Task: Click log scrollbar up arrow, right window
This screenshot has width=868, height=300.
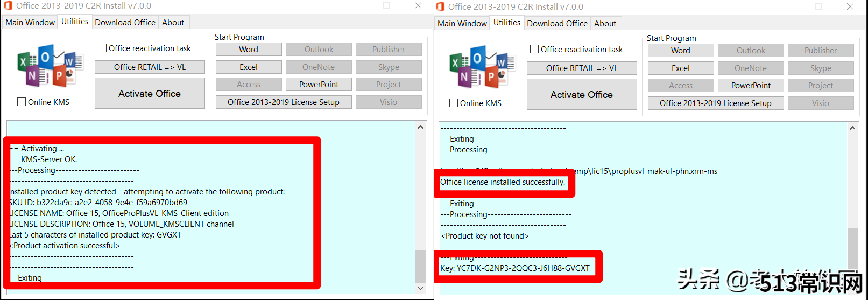Action: coord(852,128)
